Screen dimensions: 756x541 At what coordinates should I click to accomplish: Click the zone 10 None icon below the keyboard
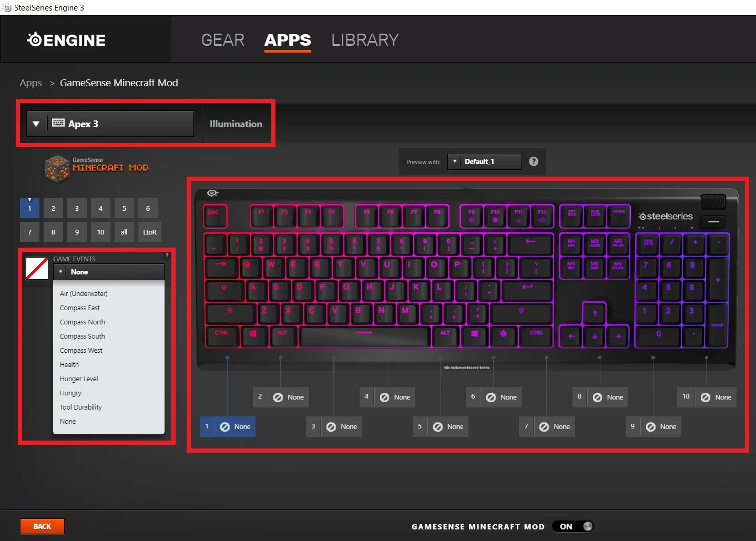705,397
